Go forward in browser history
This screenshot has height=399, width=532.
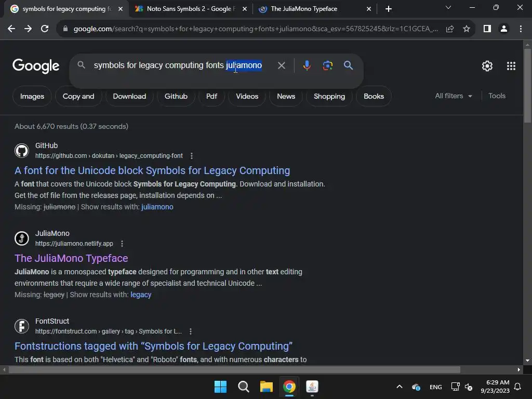click(x=28, y=29)
